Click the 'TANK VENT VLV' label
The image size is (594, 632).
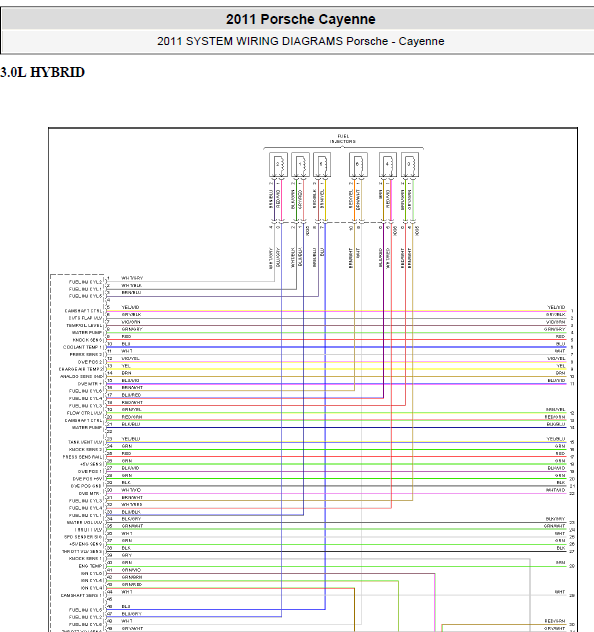pyautogui.click(x=85, y=442)
